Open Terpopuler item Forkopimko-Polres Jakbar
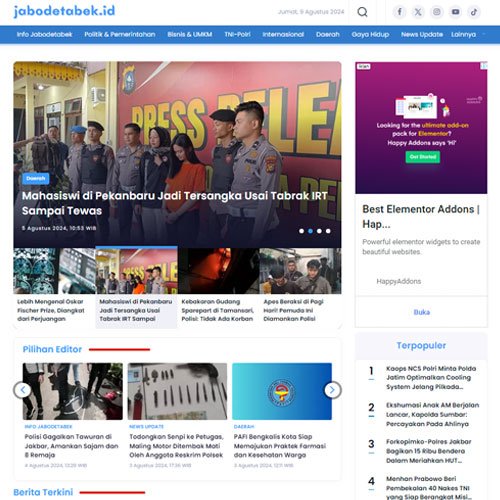Viewport: 500px width, 500px height. (x=428, y=451)
